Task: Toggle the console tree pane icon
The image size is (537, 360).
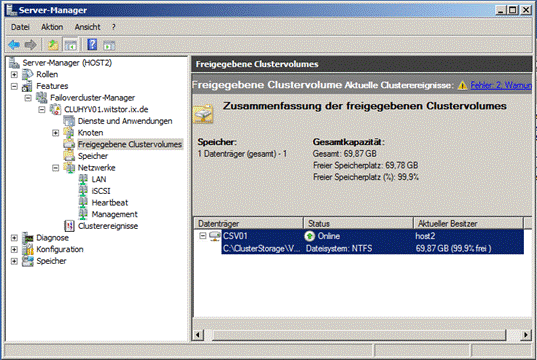Action: (x=71, y=45)
